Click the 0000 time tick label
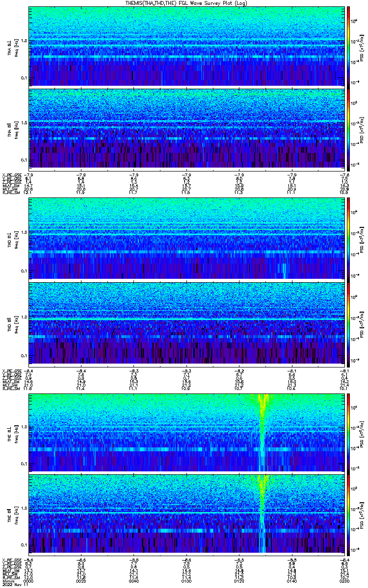 point(29,582)
